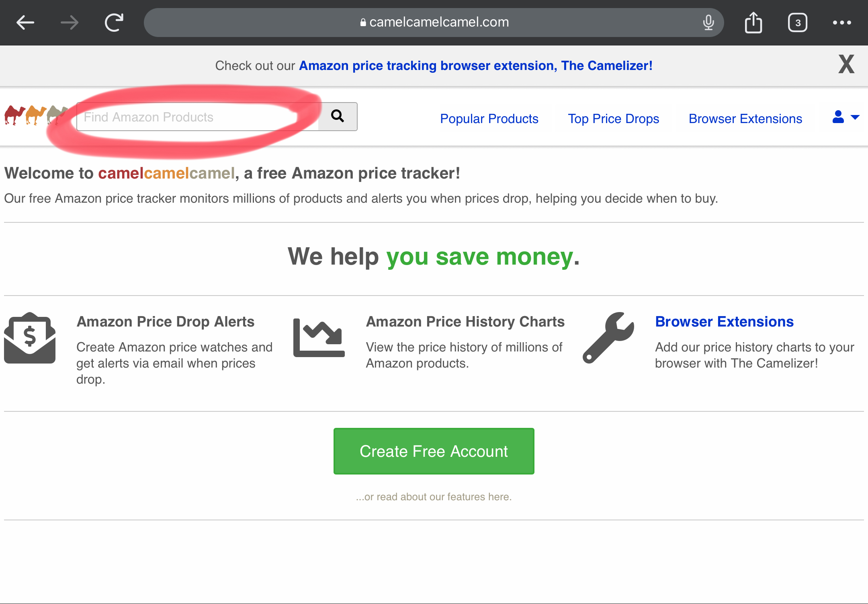
Task: Click the Welcome to camelcamelcamel heading
Action: pyautogui.click(x=232, y=173)
